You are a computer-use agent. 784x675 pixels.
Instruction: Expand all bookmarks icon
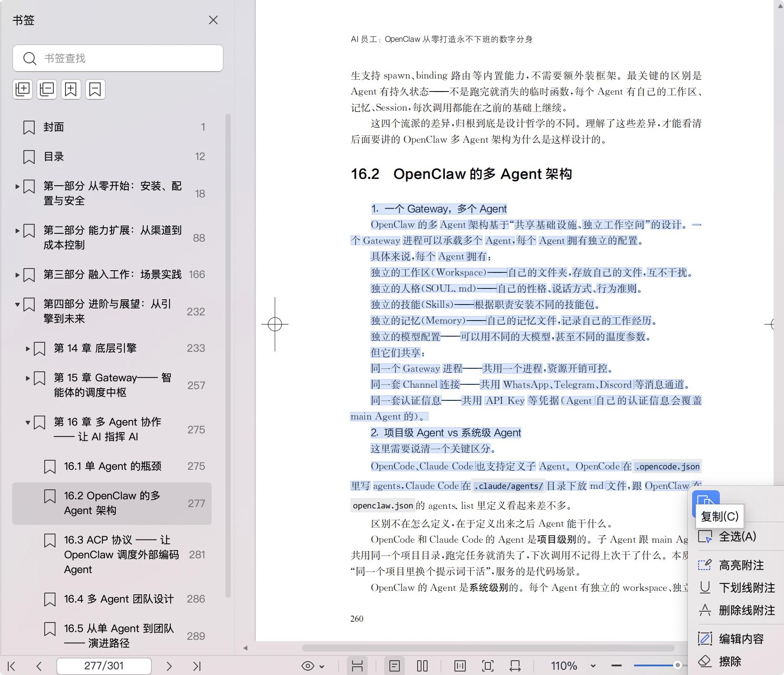click(23, 89)
